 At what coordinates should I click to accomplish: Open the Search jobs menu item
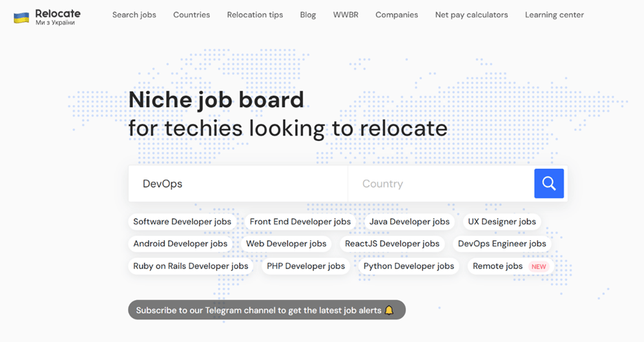134,14
